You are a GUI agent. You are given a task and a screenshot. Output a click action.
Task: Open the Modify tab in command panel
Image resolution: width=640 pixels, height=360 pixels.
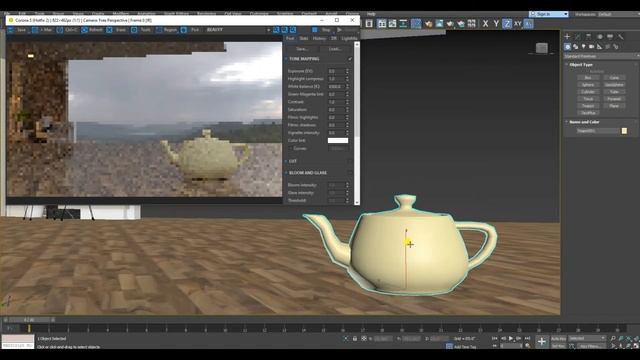pos(578,37)
